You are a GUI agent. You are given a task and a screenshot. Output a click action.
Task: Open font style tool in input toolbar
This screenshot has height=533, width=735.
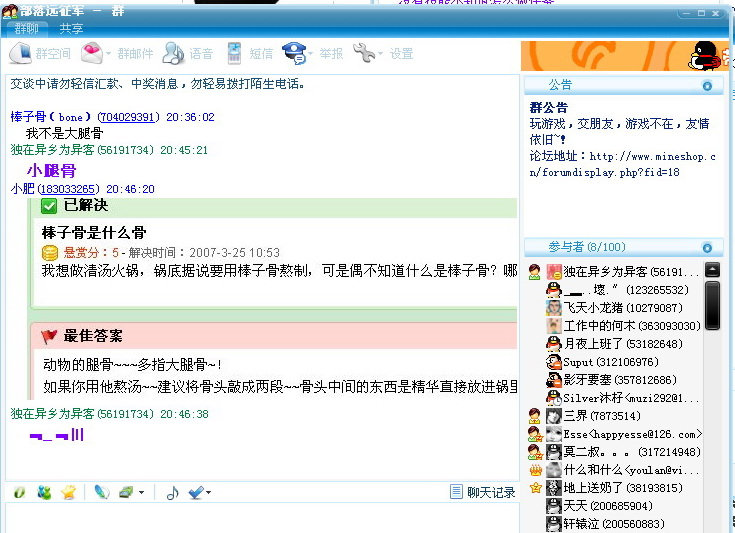coord(19,492)
